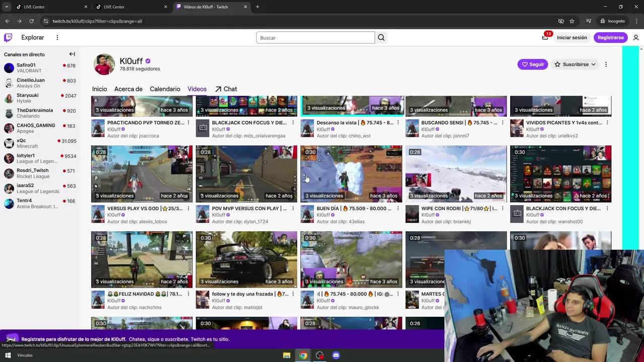This screenshot has width=644, height=362.
Task: Open channel options three-dot menu beside Suscribirse
Action: coord(606,64)
